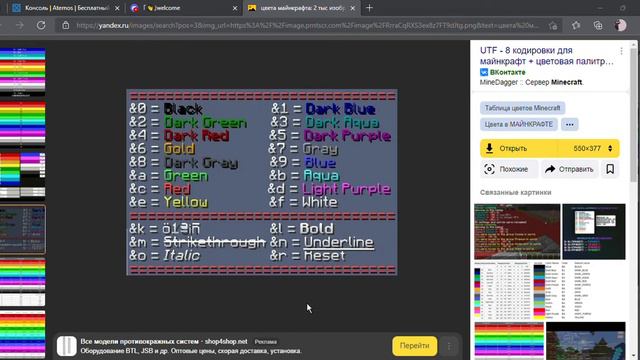Screen dimensions: 640x360
Task: Close the welcome tab
Action: (235, 8)
